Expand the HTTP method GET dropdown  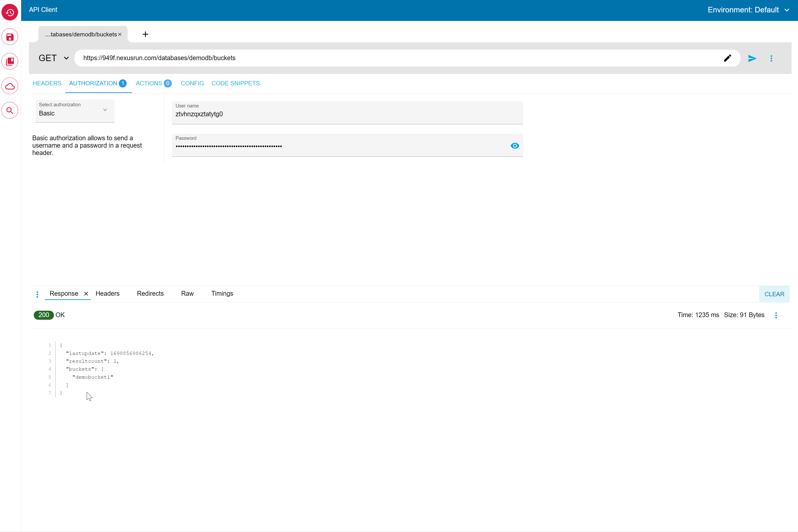click(x=54, y=58)
